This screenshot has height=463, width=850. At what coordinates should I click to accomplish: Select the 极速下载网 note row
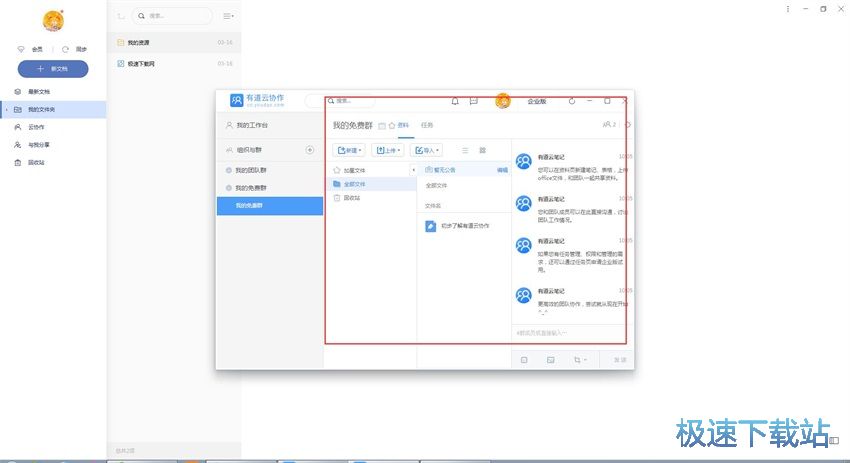174,63
